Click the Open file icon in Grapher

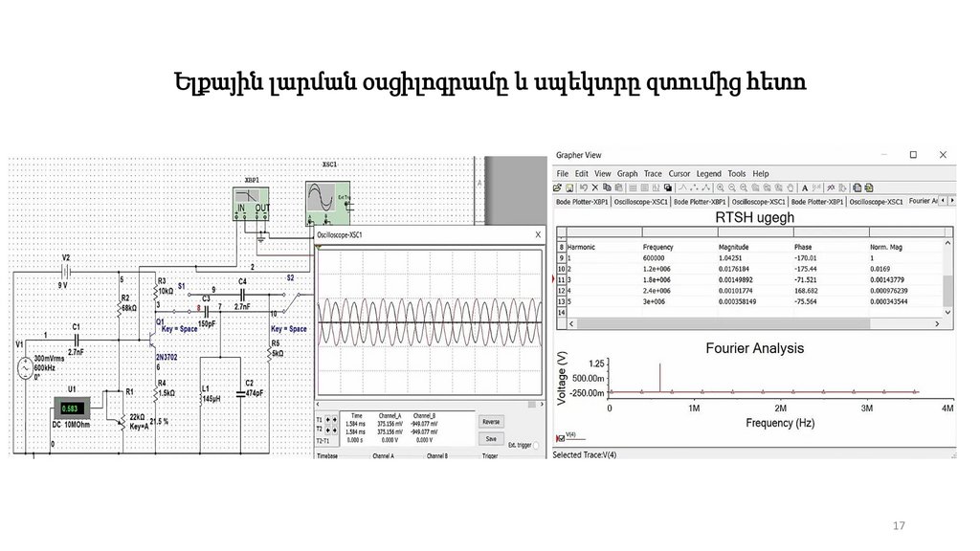[x=557, y=187]
